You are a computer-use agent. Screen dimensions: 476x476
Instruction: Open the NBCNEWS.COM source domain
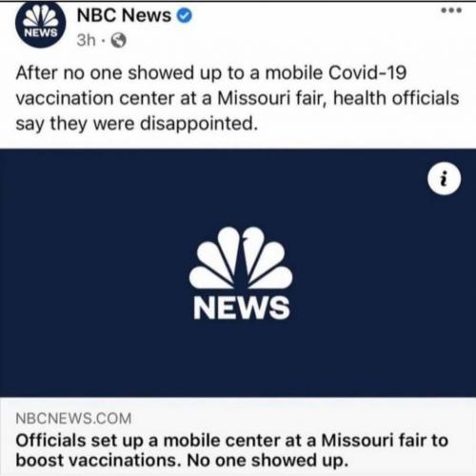(x=73, y=418)
